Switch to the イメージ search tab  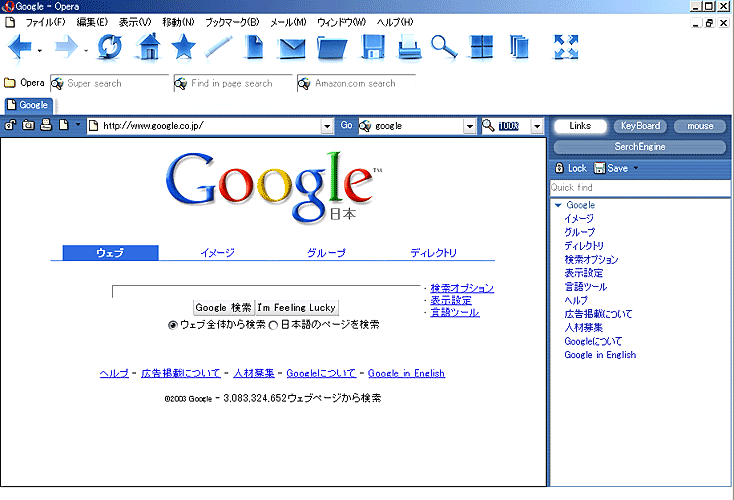tap(216, 253)
